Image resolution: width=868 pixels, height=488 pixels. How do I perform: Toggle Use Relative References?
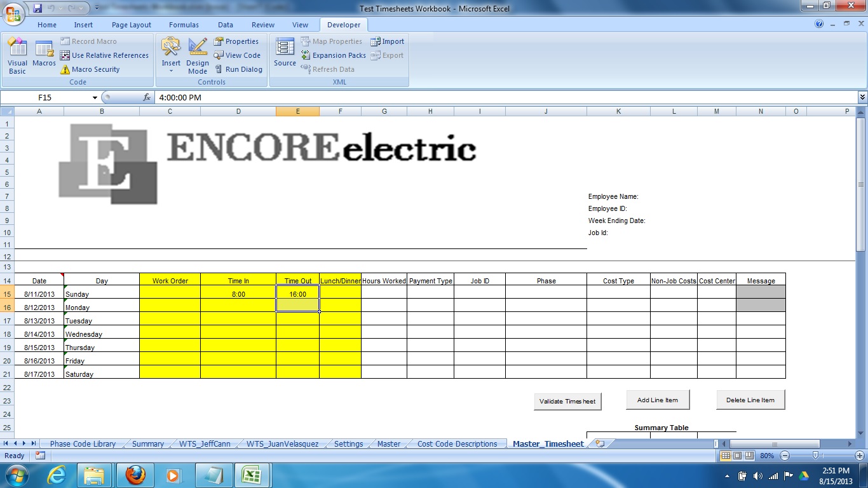coord(104,55)
